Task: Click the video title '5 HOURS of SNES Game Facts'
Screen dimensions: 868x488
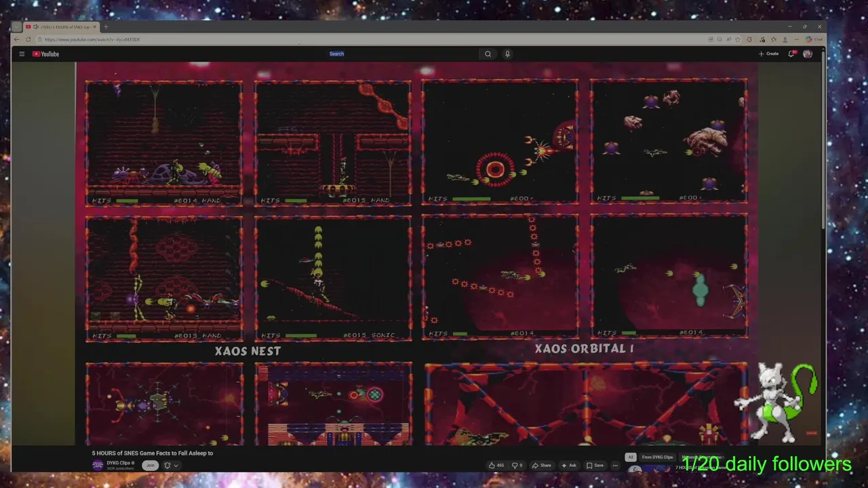Action: 153,453
